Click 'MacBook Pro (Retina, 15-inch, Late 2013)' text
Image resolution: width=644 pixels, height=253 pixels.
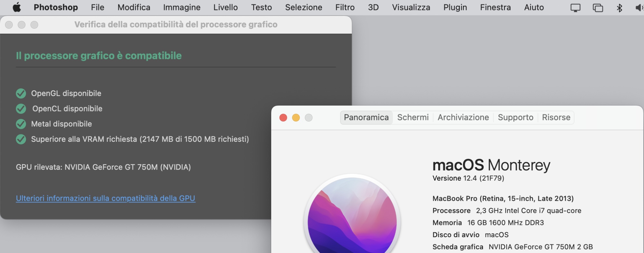click(x=503, y=199)
